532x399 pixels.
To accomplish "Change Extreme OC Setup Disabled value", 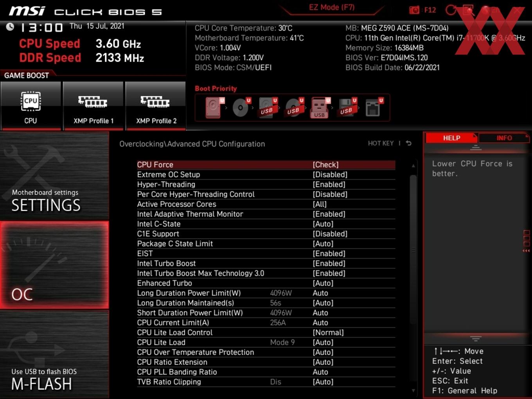I will [330, 174].
